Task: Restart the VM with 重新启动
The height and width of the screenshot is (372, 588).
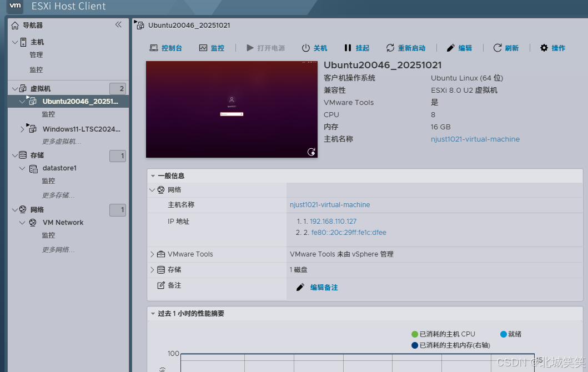Action: tap(406, 48)
